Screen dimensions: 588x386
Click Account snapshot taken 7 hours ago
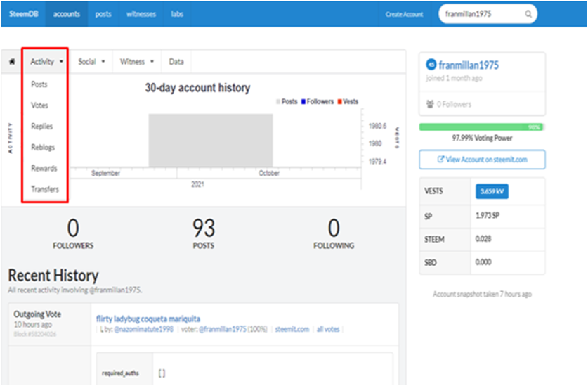click(482, 295)
